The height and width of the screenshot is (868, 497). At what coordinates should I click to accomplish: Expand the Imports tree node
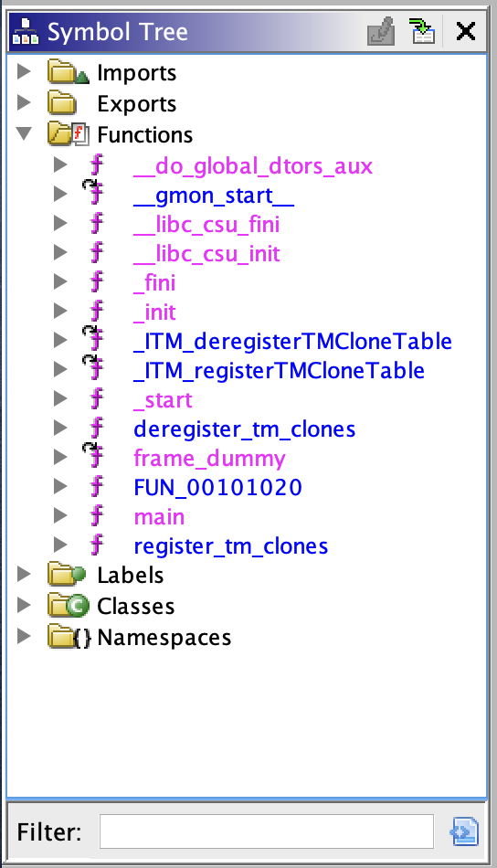click(24, 71)
